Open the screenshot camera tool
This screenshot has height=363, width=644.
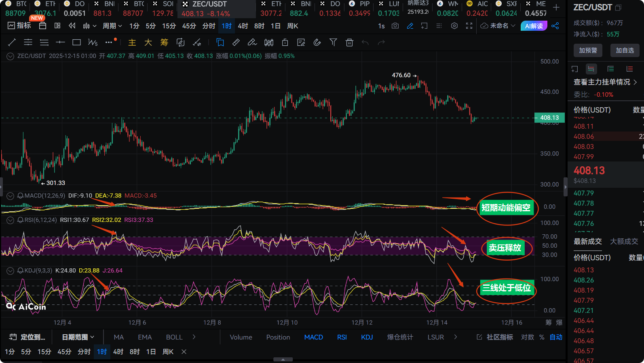pos(395,26)
